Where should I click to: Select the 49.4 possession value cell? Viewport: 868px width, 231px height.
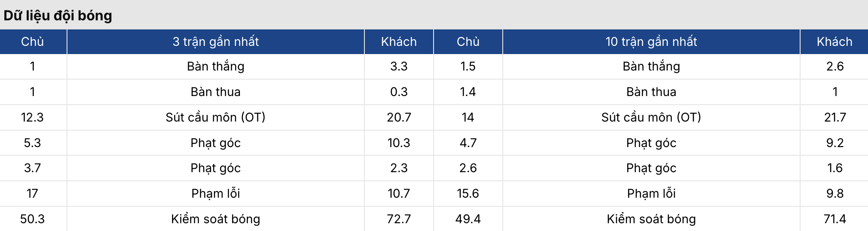click(x=468, y=219)
